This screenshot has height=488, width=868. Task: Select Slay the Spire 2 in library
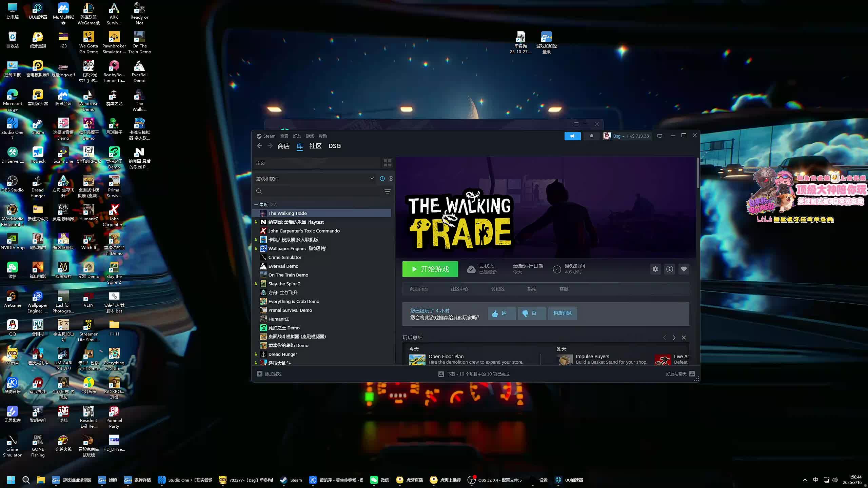point(284,284)
